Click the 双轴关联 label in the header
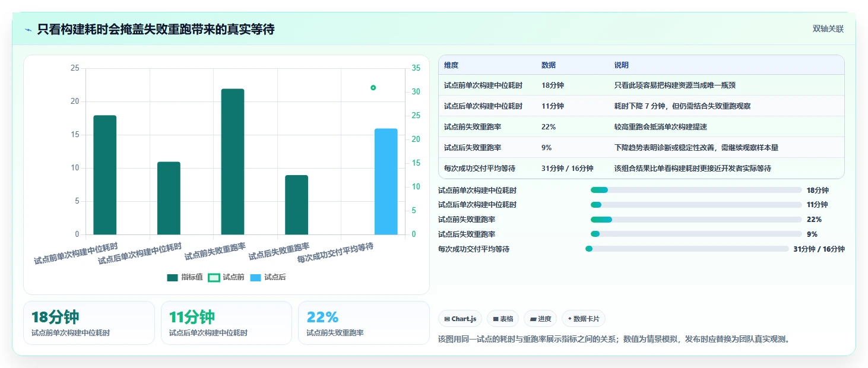868x368 pixels. [828, 29]
